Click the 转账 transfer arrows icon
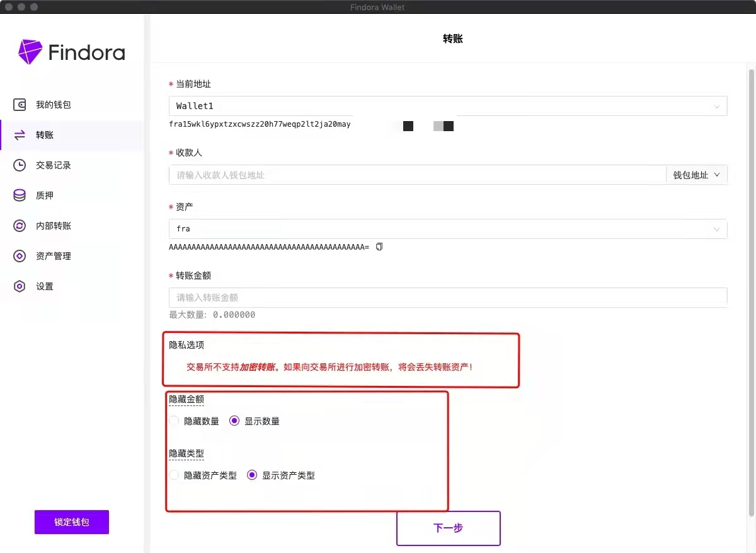The height and width of the screenshot is (553, 756). click(20, 135)
